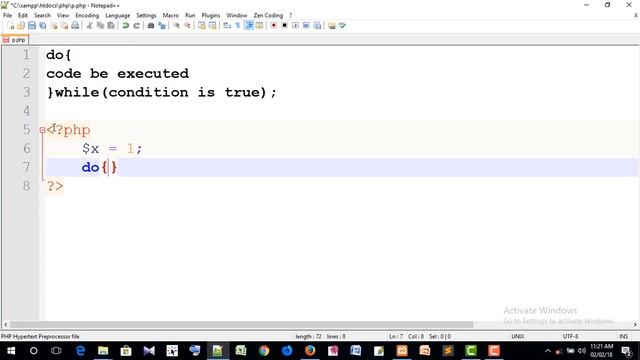
Task: Click Run Macro Multiple Times icon
Action: click(306, 26)
